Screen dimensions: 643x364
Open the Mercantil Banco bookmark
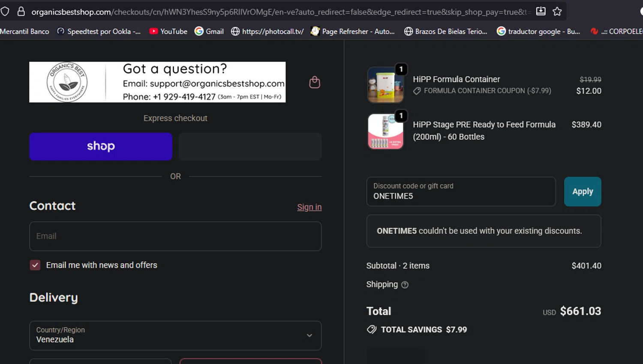(24, 31)
